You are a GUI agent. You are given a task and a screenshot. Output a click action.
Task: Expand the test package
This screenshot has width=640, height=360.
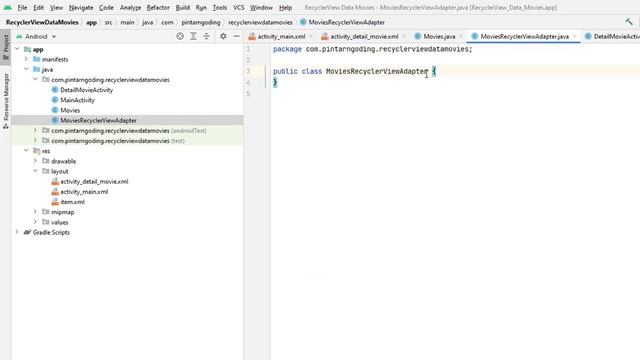click(35, 141)
